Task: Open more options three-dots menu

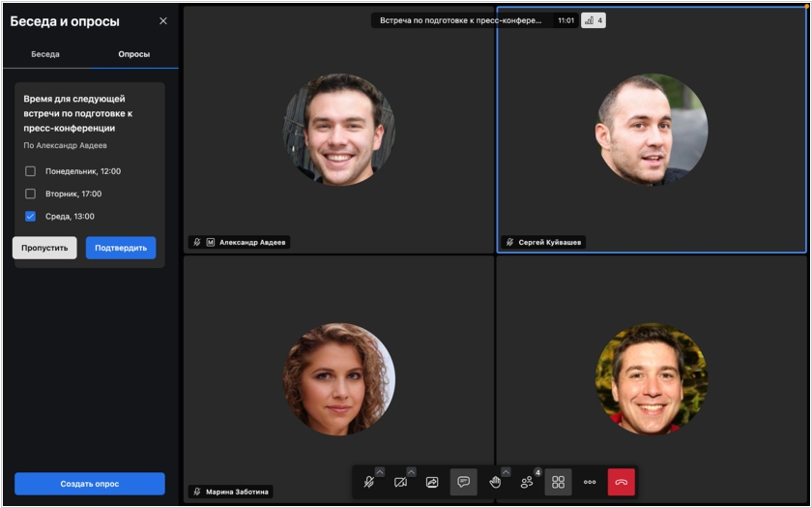Action: (x=590, y=482)
